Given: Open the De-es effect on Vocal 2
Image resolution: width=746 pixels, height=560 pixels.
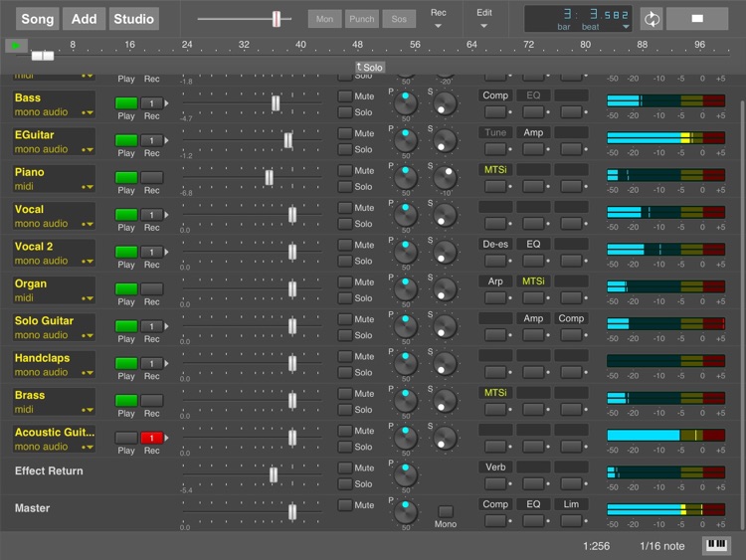Looking at the screenshot, I should [x=495, y=244].
